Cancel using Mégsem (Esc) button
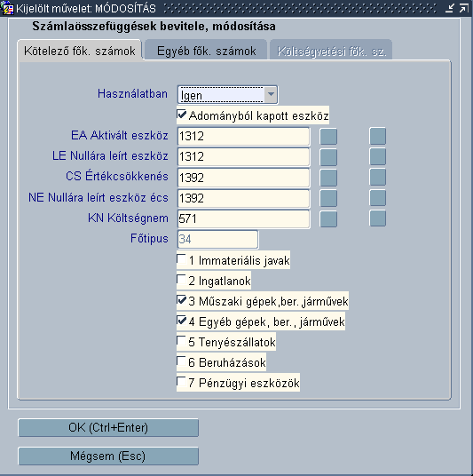473x476 pixels. click(x=108, y=456)
